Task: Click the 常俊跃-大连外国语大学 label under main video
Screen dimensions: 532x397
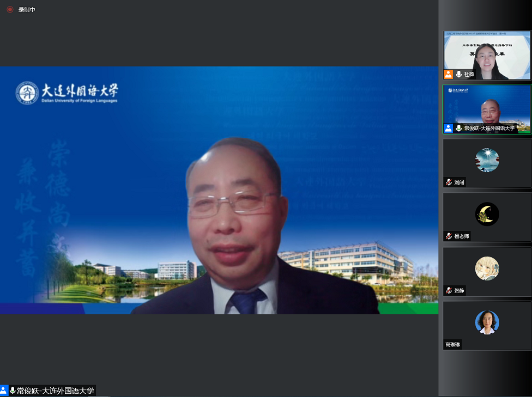Action: (x=56, y=390)
